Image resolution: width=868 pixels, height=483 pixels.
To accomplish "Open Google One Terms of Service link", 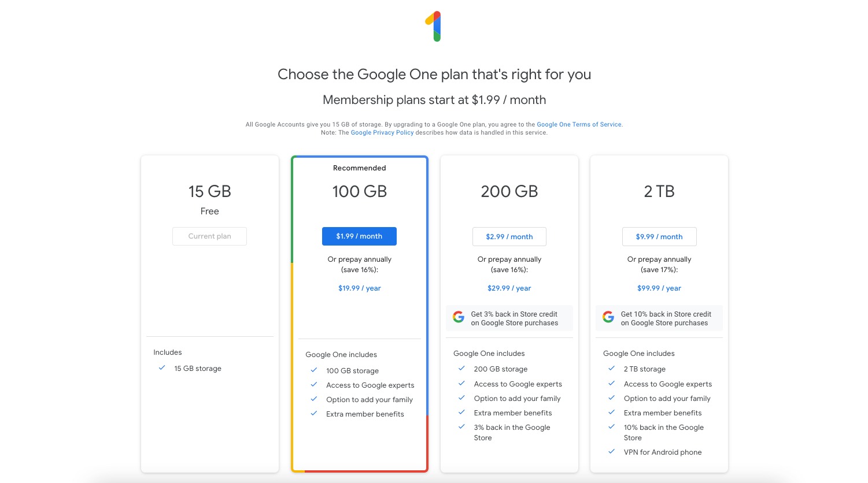I will coord(579,124).
